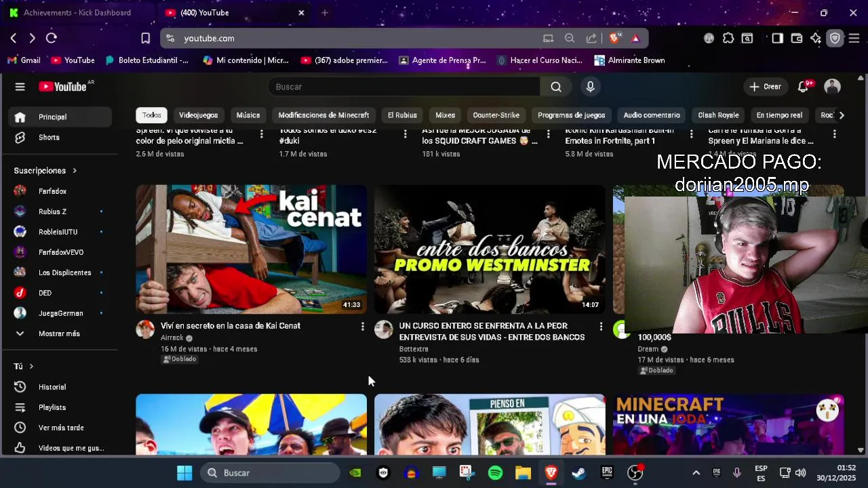Screen dimensions: 868x488
Task: Open a new browser tab
Action: click(x=325, y=13)
